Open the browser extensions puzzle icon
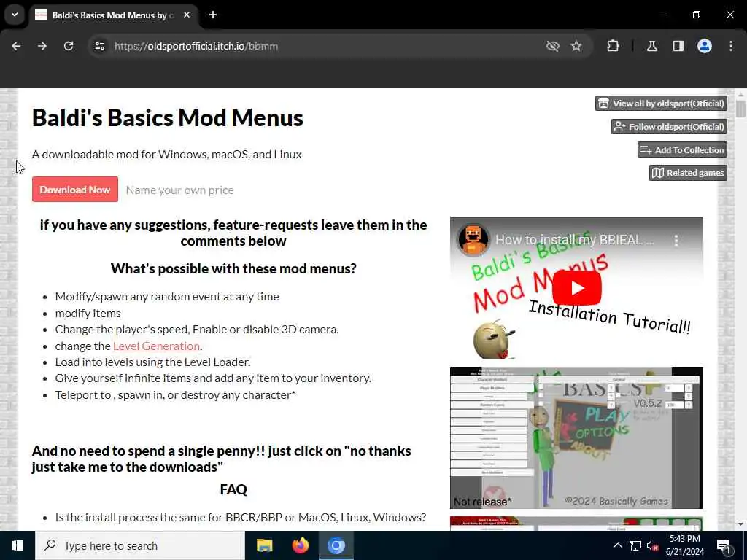The width and height of the screenshot is (747, 560). pos(613,46)
